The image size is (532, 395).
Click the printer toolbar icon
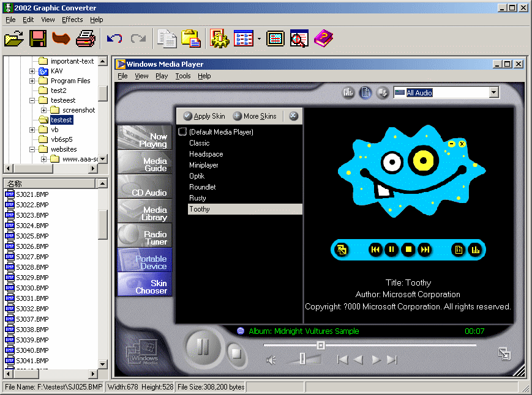[x=86, y=39]
